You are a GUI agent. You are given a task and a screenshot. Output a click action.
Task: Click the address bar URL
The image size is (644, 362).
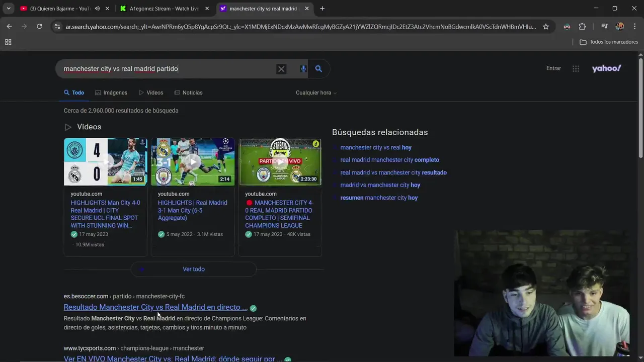301,27
